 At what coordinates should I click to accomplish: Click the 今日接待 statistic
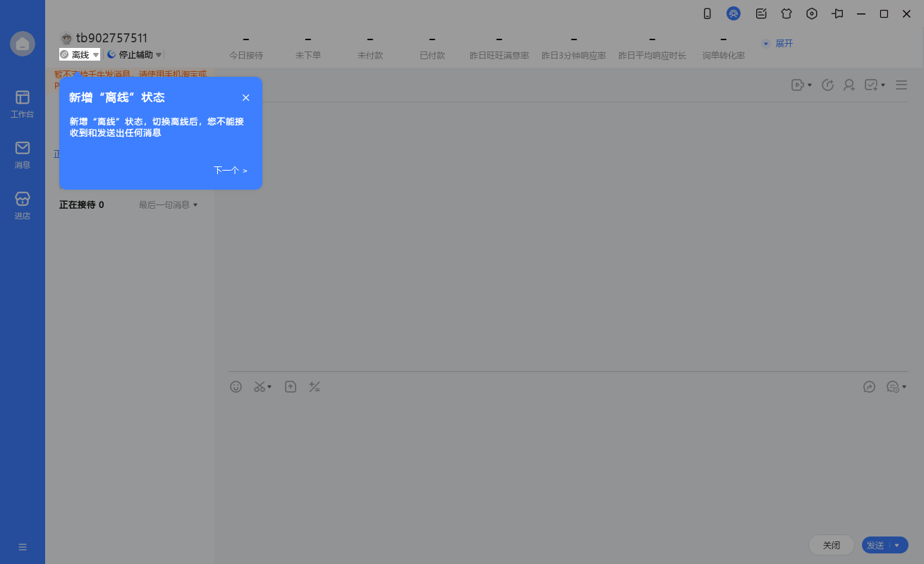coord(246,47)
